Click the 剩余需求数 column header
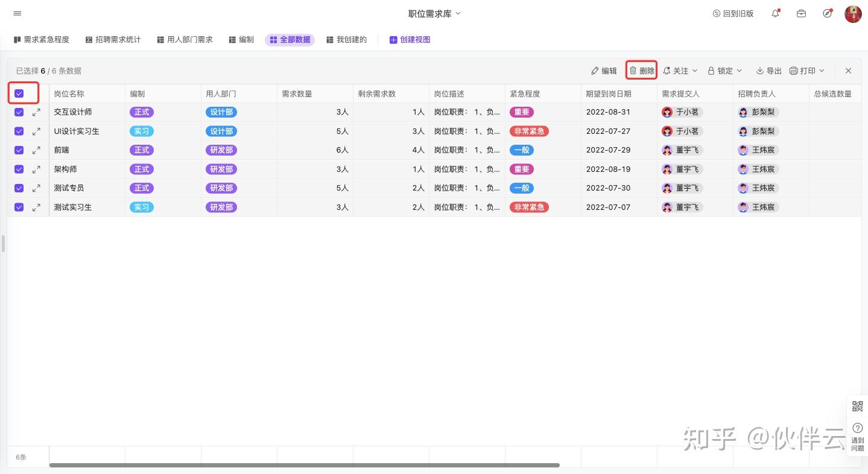This screenshot has width=868, height=474. (x=391, y=93)
